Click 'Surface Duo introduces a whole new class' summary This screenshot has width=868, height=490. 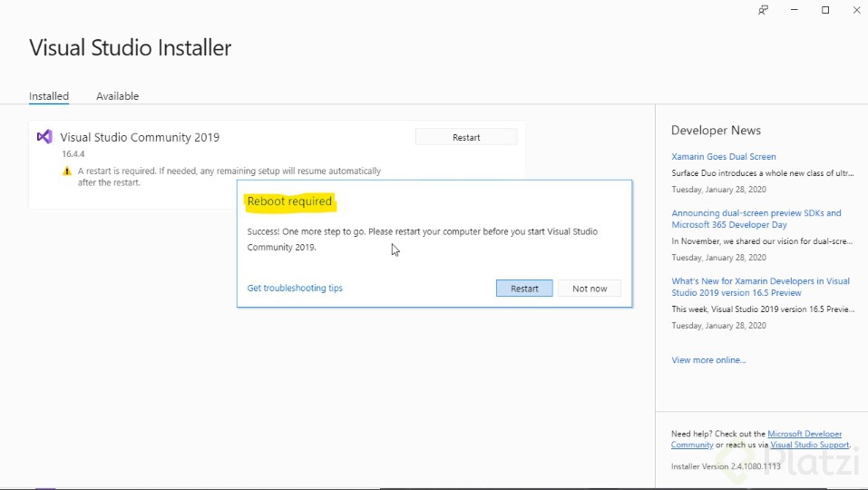pyautogui.click(x=762, y=172)
